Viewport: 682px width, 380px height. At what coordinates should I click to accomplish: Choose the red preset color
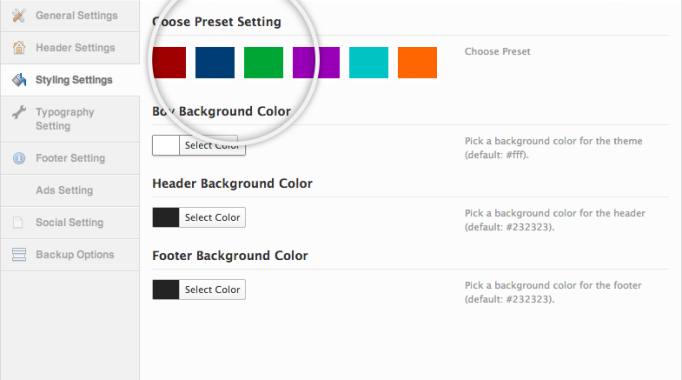click(169, 63)
